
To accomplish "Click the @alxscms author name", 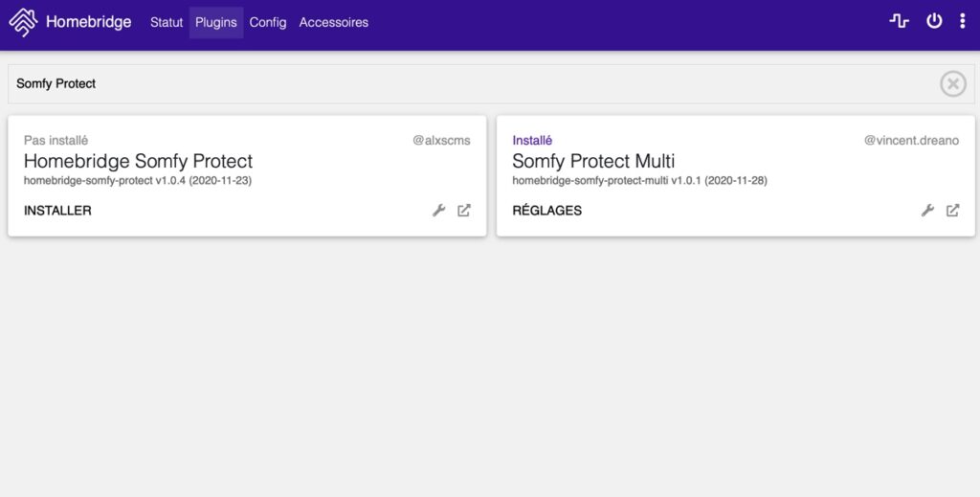I will point(441,141).
